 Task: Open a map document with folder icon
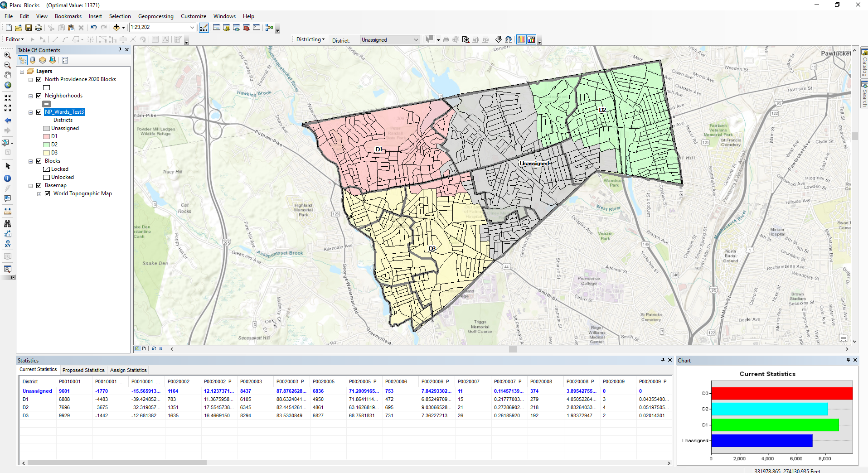[19, 28]
